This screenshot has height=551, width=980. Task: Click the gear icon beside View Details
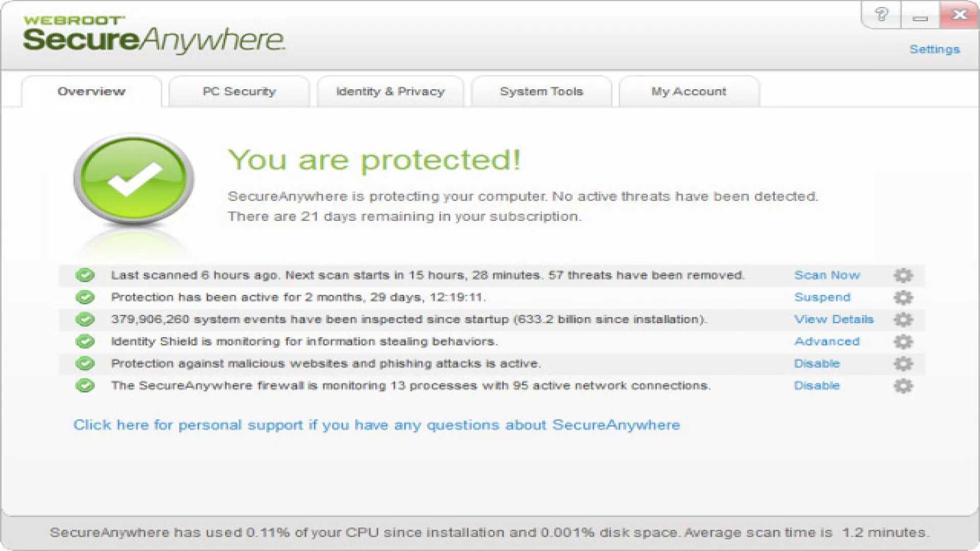[903, 319]
